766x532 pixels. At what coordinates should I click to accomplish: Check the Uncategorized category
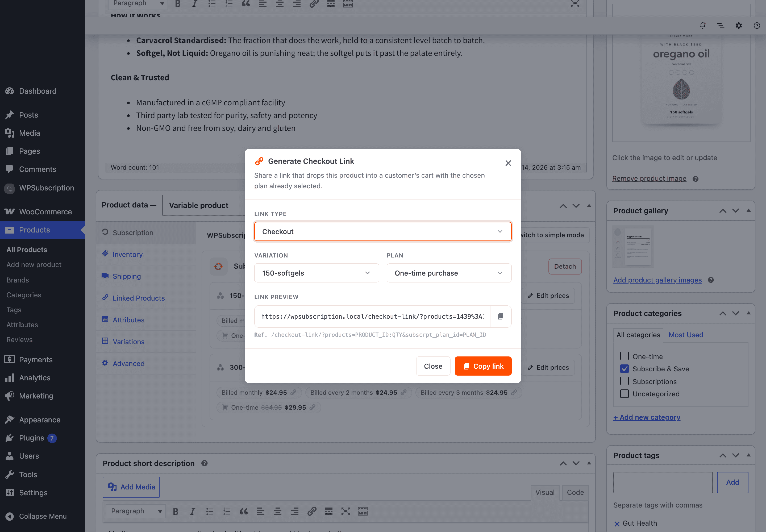pyautogui.click(x=624, y=394)
